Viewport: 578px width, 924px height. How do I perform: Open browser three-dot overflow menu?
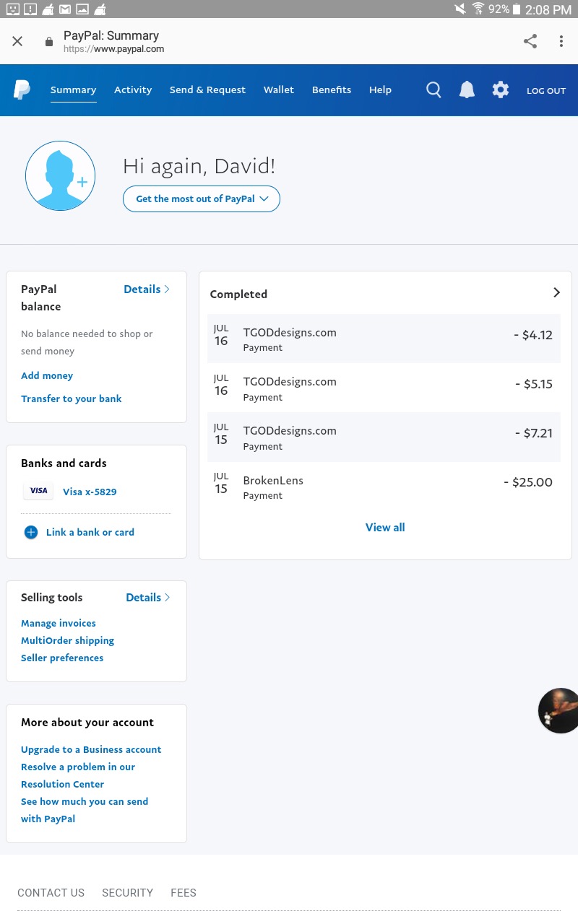coord(561,41)
